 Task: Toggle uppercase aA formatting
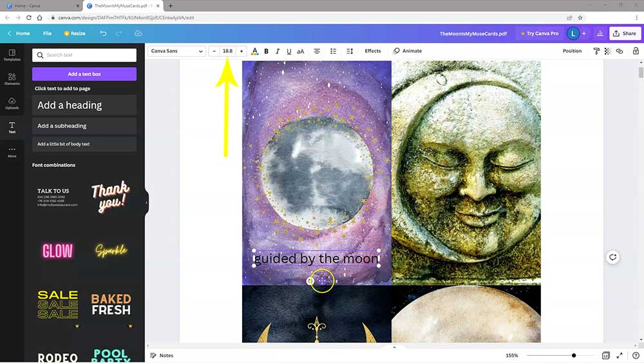300,51
